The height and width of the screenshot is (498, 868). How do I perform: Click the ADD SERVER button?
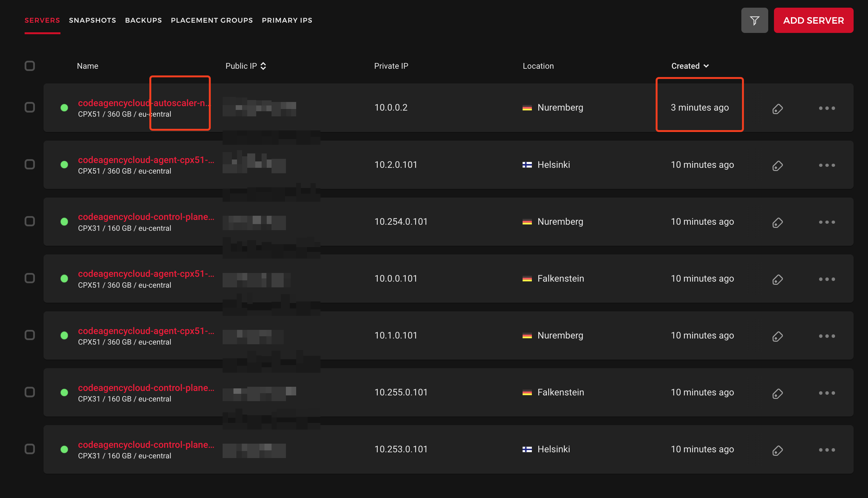[813, 20]
